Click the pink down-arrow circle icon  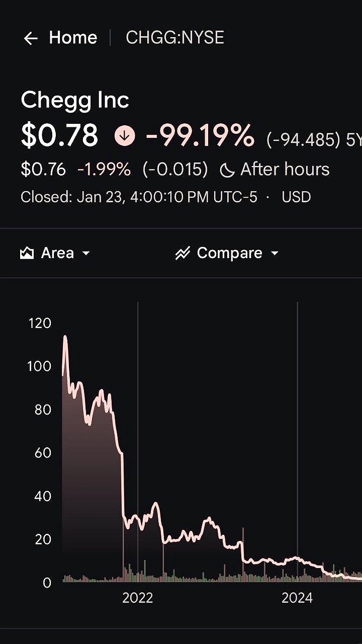tap(125, 136)
